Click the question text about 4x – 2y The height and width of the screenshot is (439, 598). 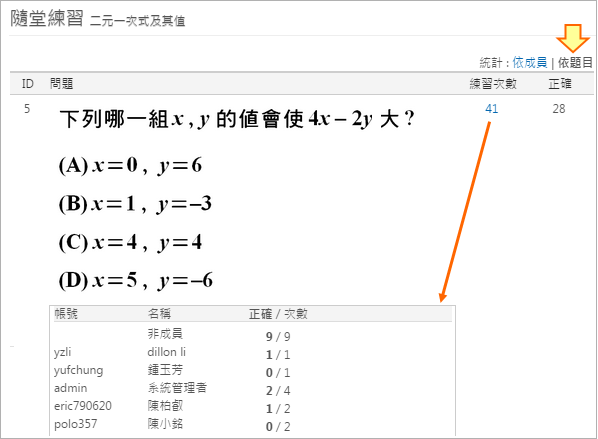(x=237, y=119)
